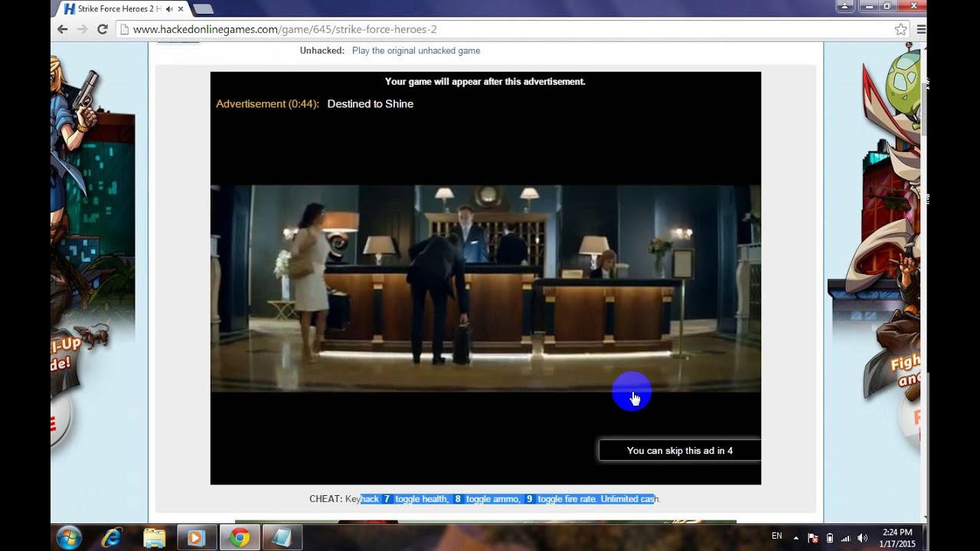The image size is (980, 551).
Task: Click the EN language indicator
Action: (776, 536)
